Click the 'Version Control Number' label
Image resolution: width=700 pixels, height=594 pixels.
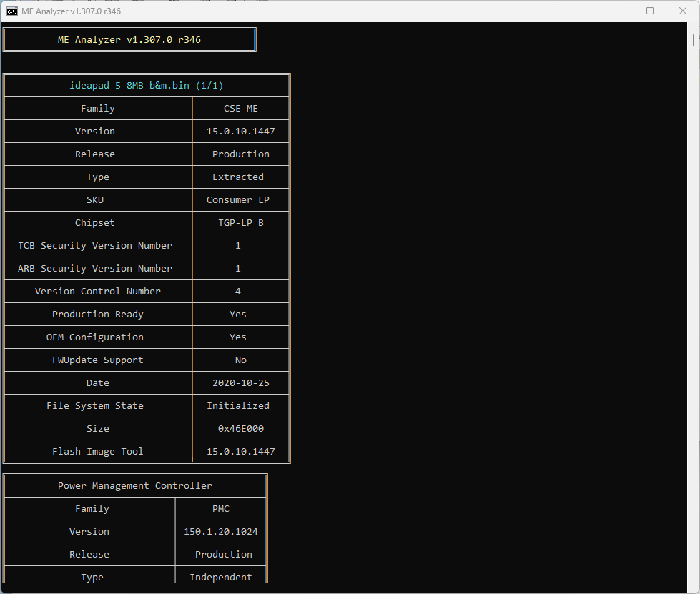pyautogui.click(x=98, y=292)
